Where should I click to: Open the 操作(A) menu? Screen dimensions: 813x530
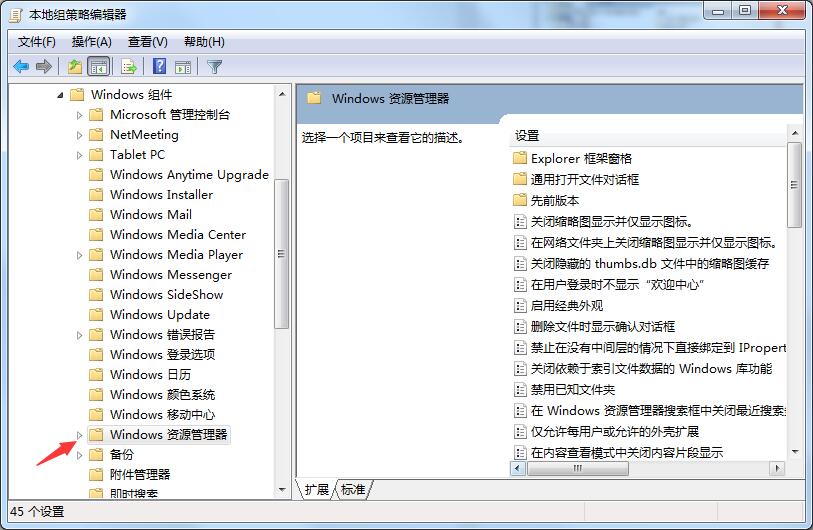coord(92,41)
